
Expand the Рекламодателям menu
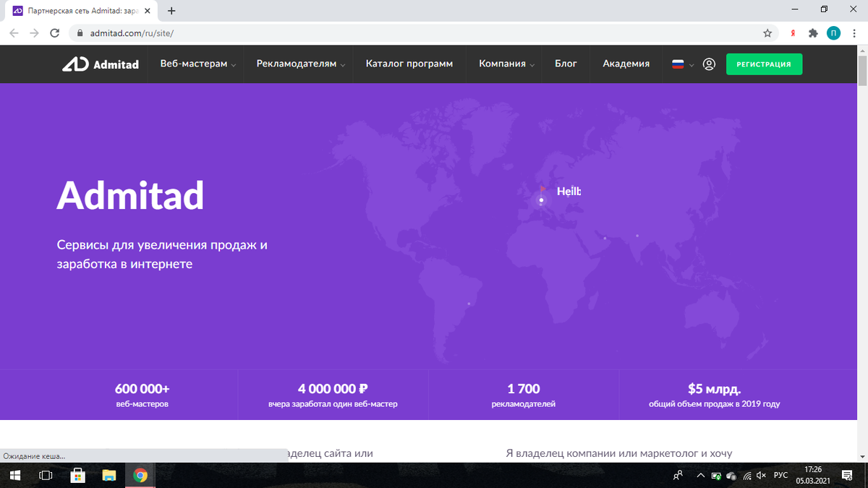point(301,64)
